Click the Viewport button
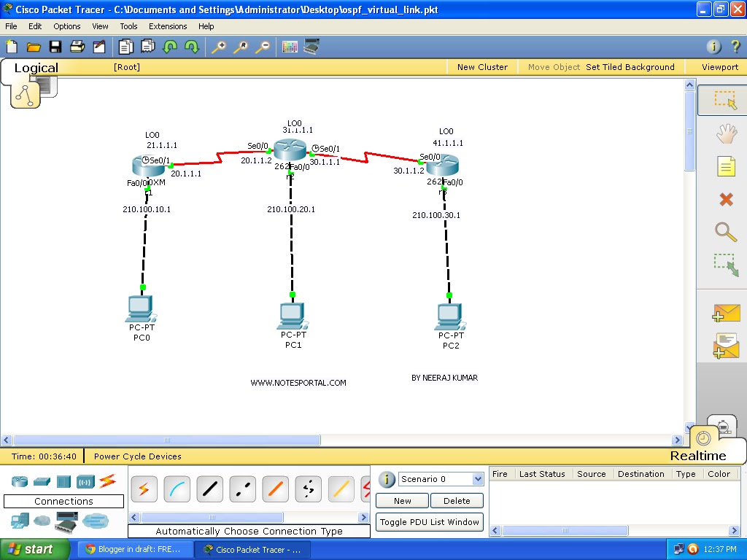Image resolution: width=747 pixels, height=560 pixels. coord(719,67)
